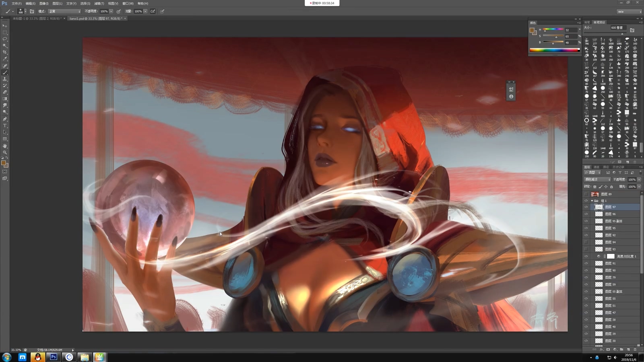644x362 pixels.
Task: Hide layer 图层 91
Action: click(586, 263)
